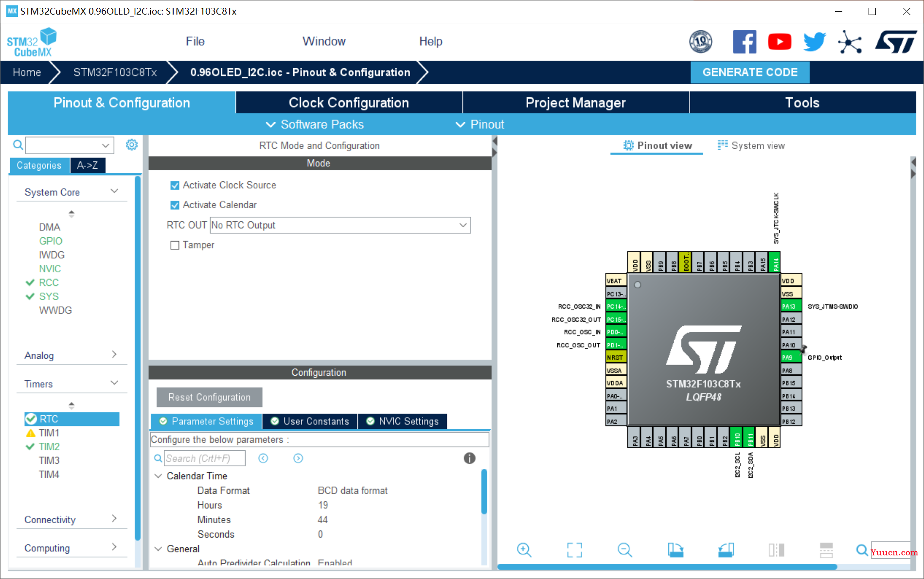
Task: Open the Window menu
Action: coord(324,41)
